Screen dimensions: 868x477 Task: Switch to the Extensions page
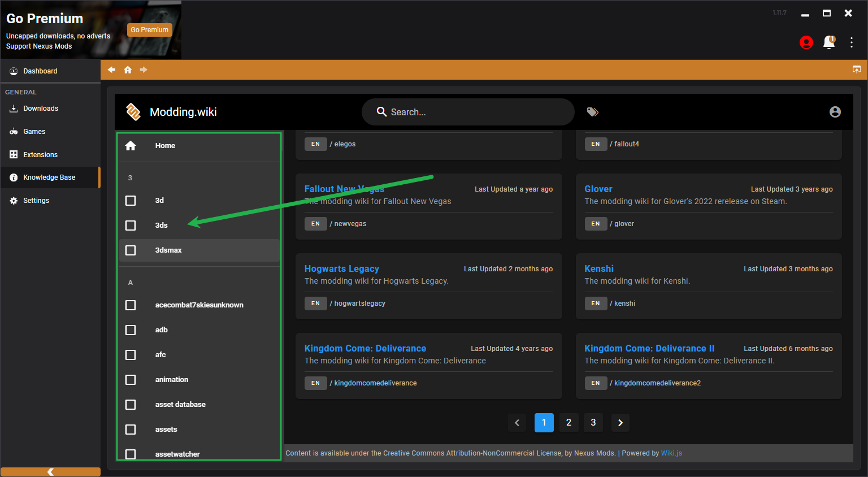pyautogui.click(x=40, y=155)
